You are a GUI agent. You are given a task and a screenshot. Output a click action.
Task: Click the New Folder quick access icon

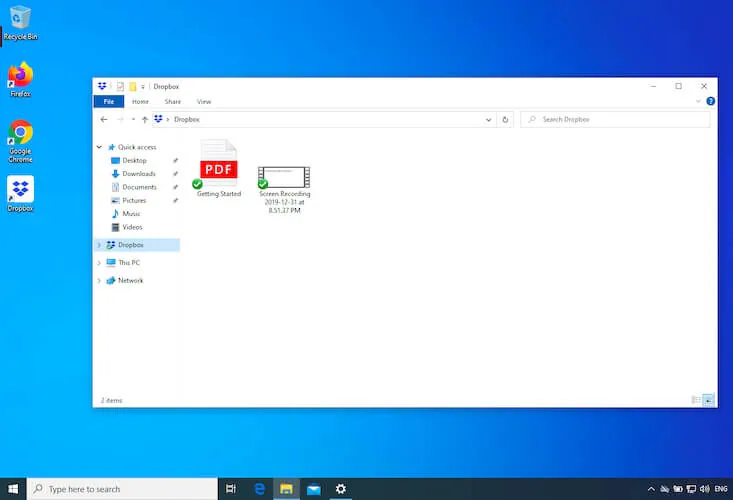[x=133, y=86]
